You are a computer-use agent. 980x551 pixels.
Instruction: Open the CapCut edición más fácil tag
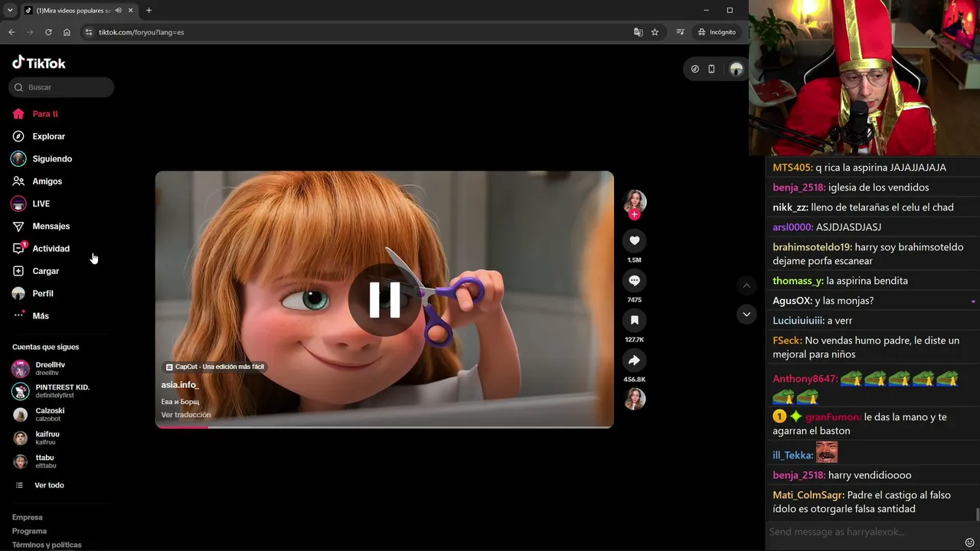point(215,367)
